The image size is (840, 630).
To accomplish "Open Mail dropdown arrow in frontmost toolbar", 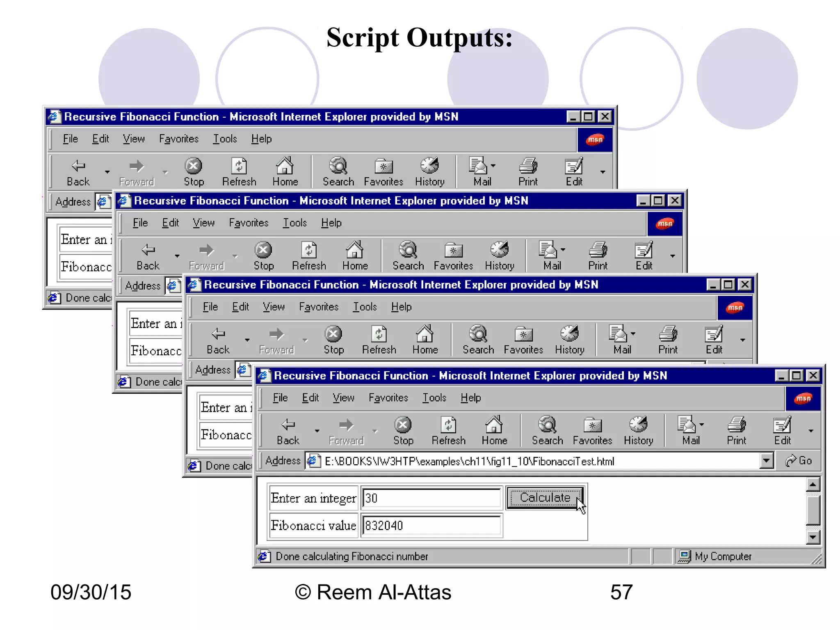I will pos(702,425).
